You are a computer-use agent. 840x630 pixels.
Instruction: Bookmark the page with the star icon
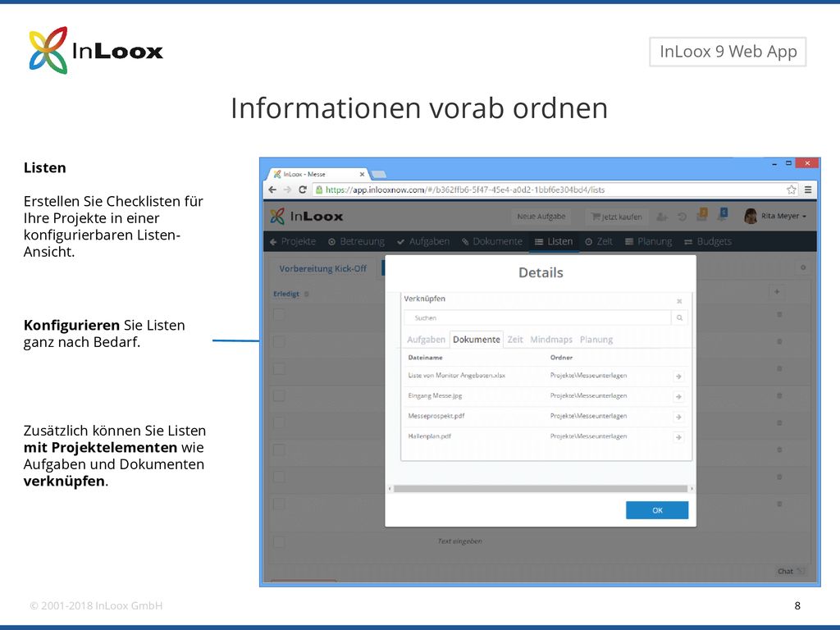(792, 189)
